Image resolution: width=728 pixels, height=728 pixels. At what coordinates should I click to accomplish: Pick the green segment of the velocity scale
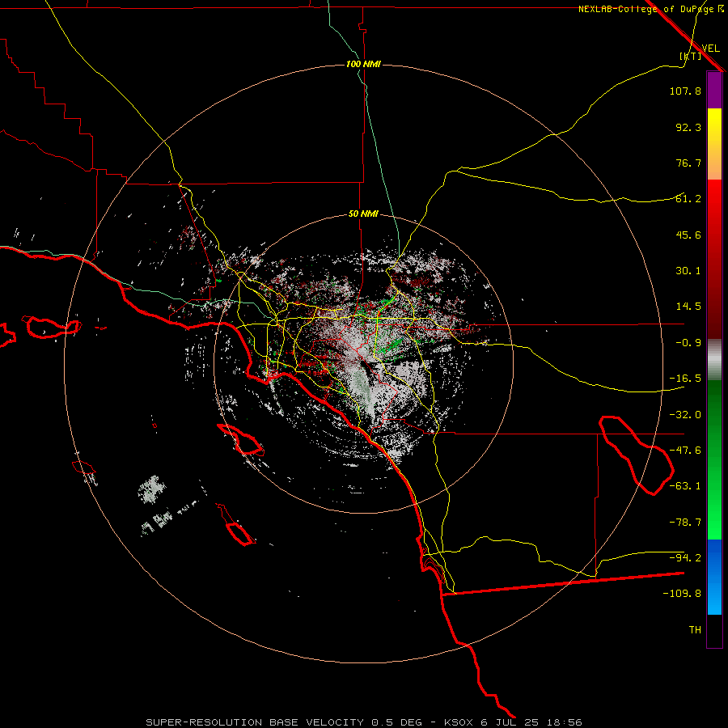click(x=714, y=459)
